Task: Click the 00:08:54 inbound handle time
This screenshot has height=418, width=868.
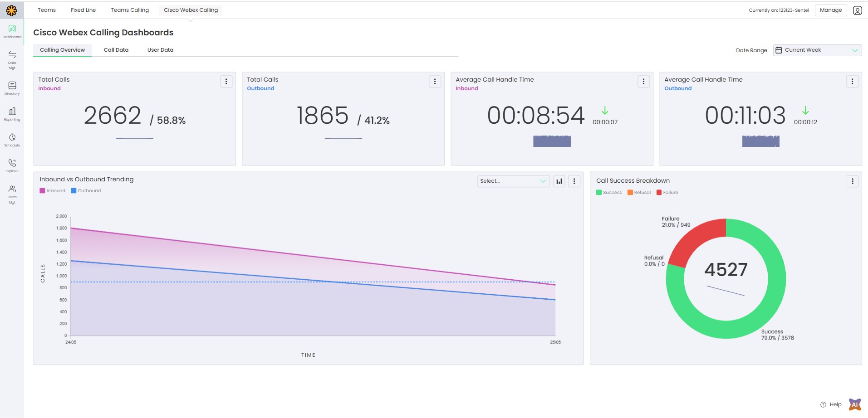Action: (536, 115)
